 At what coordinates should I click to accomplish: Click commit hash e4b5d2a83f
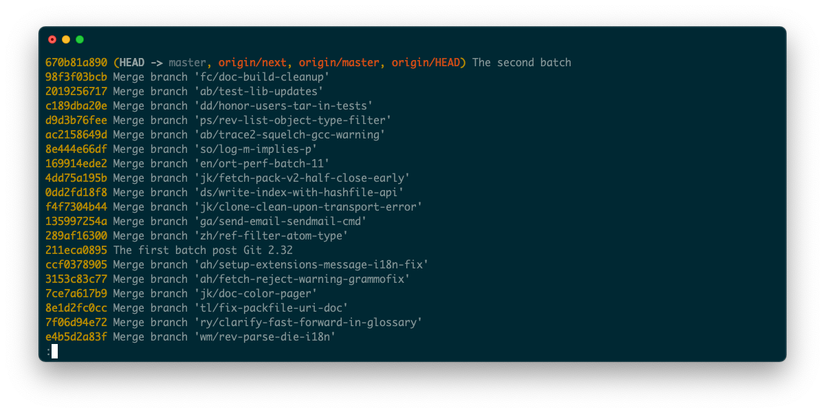tap(76, 337)
